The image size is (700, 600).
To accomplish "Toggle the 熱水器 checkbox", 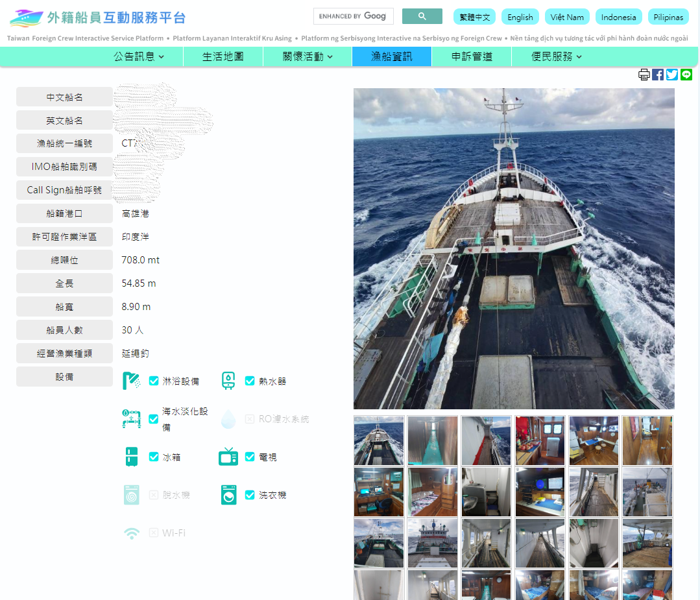I will pos(250,381).
